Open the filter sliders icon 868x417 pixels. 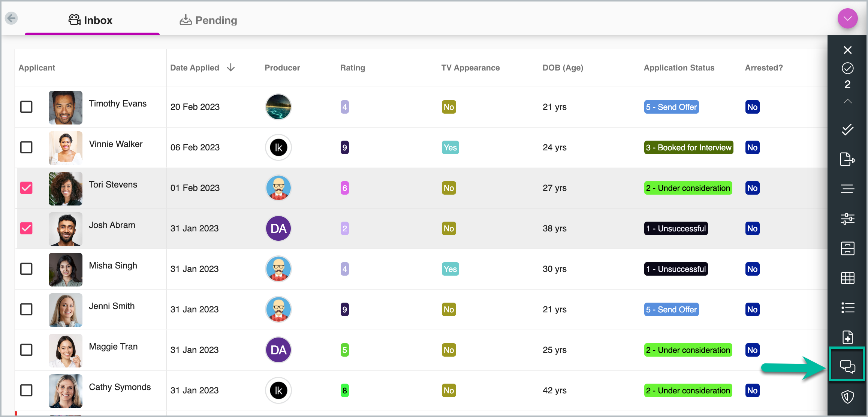(x=847, y=218)
